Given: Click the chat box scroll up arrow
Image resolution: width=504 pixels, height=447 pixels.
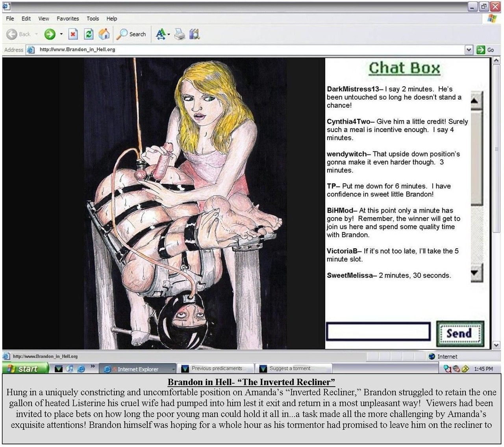Looking at the screenshot, I should click(476, 101).
